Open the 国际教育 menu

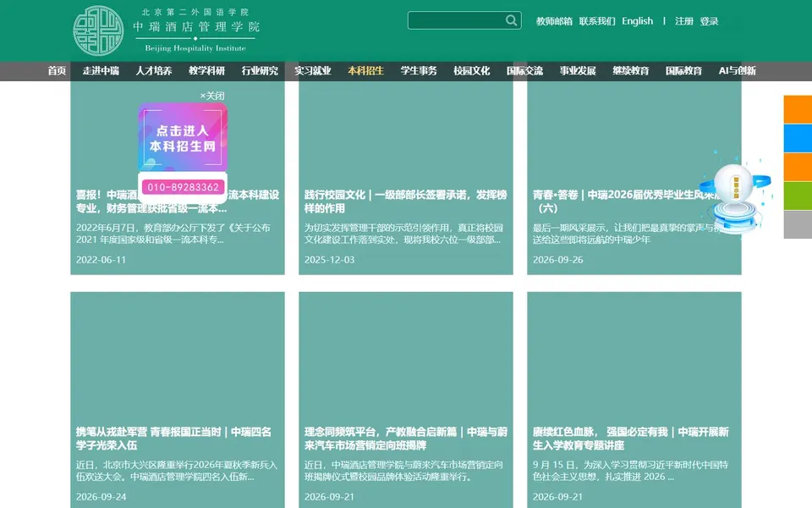tap(683, 71)
